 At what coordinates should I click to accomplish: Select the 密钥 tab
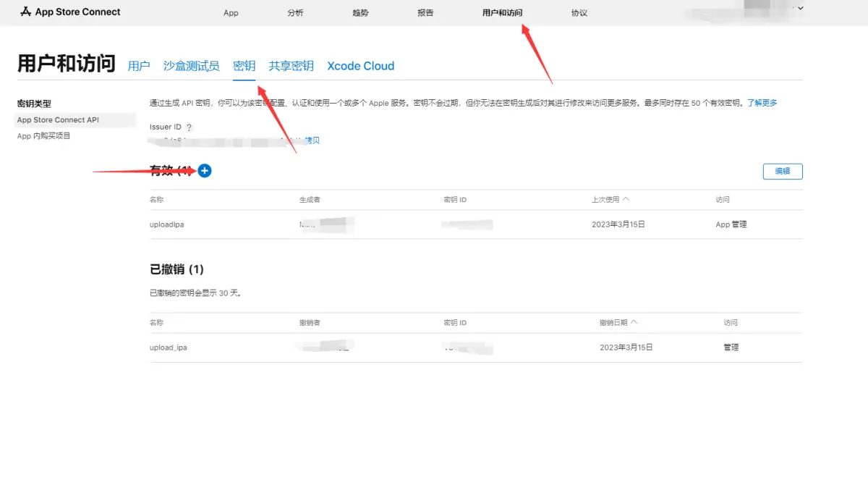pos(244,66)
